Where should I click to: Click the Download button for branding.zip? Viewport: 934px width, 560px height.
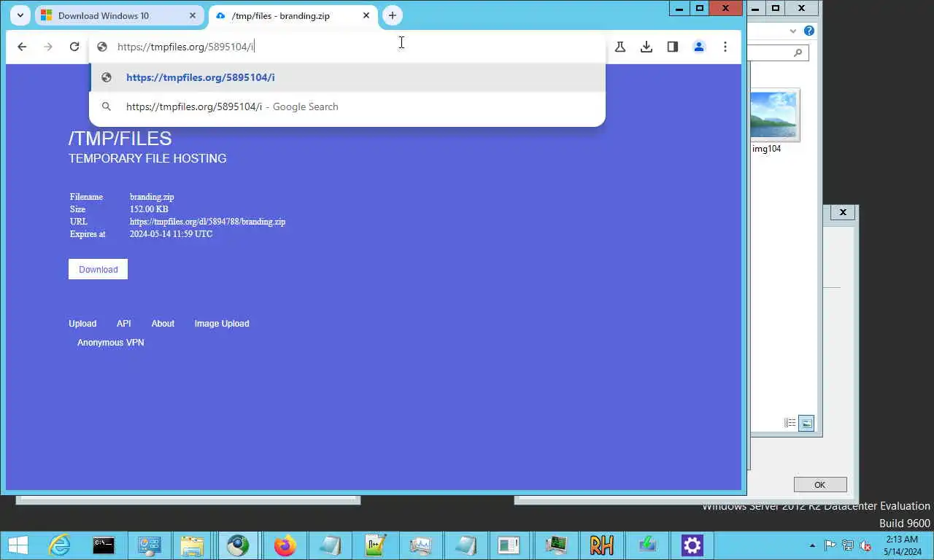coord(98,269)
